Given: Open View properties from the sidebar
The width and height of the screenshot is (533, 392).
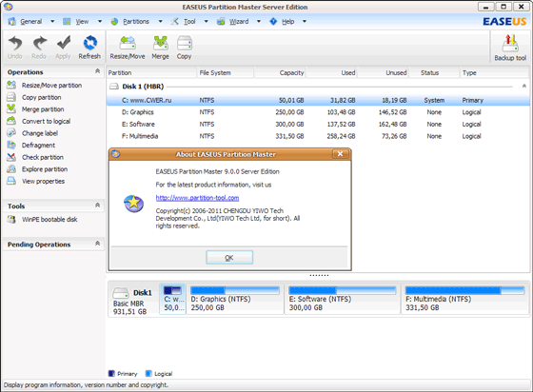Looking at the screenshot, I should coord(43,182).
